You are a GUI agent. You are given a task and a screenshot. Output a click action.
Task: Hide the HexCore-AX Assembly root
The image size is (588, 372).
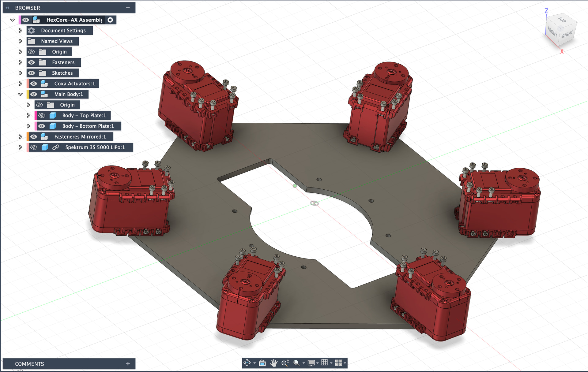26,20
